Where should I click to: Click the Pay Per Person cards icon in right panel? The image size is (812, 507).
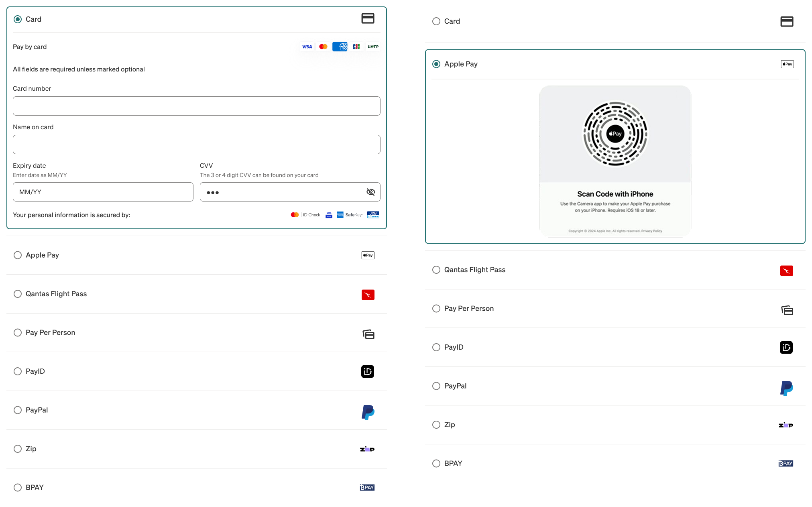pos(787,310)
